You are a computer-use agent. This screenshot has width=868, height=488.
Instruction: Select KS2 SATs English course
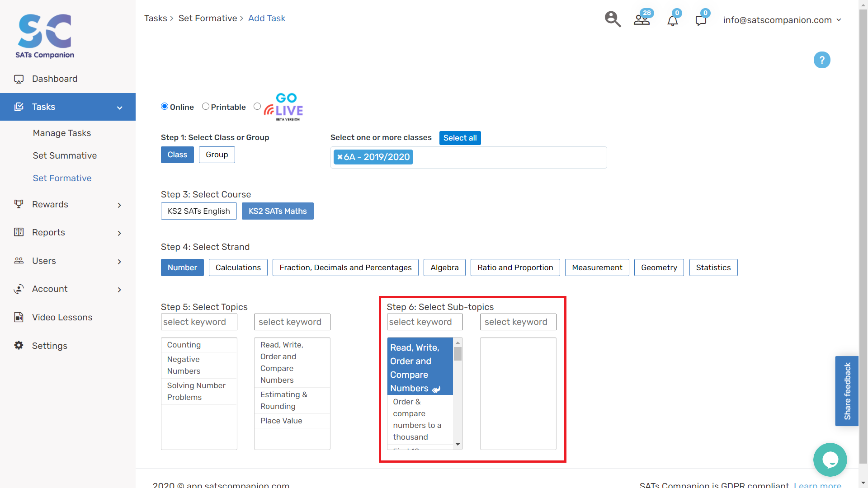pyautogui.click(x=199, y=211)
